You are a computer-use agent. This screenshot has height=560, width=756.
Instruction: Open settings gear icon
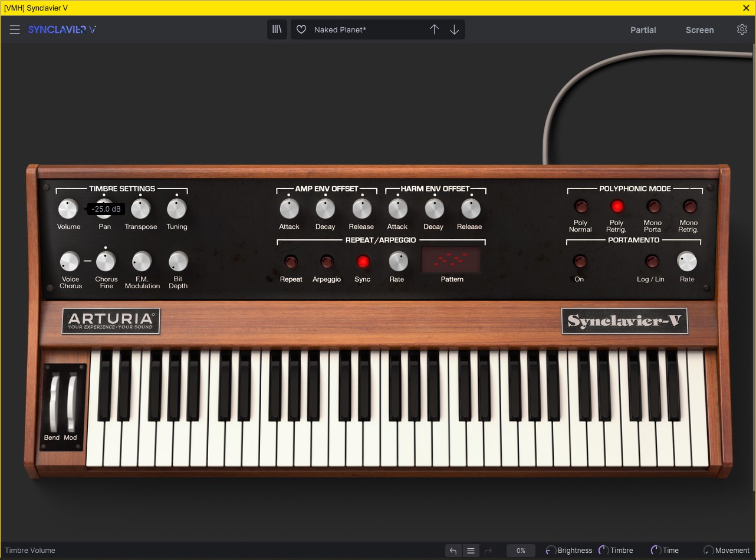coord(742,29)
